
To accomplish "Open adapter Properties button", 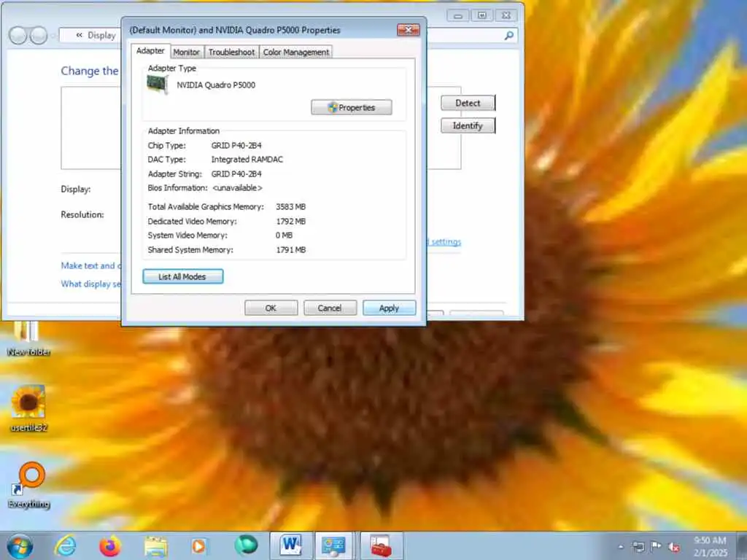I will (352, 108).
